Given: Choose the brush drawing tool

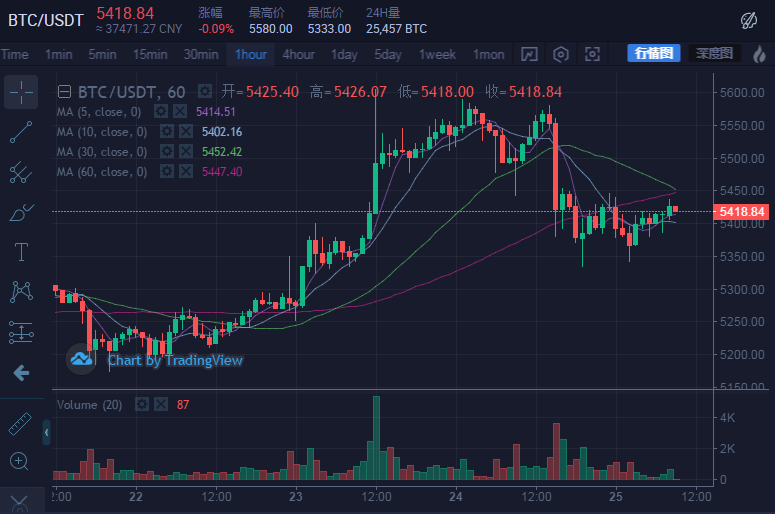Looking at the screenshot, I should [x=21, y=212].
